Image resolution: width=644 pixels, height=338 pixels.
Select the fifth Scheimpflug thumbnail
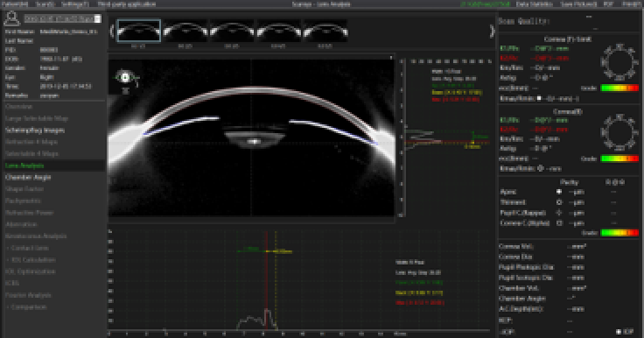click(325, 31)
